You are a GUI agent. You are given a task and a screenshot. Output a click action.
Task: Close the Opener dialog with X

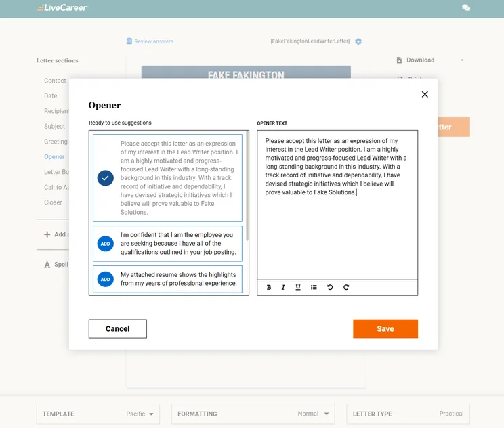pyautogui.click(x=425, y=94)
